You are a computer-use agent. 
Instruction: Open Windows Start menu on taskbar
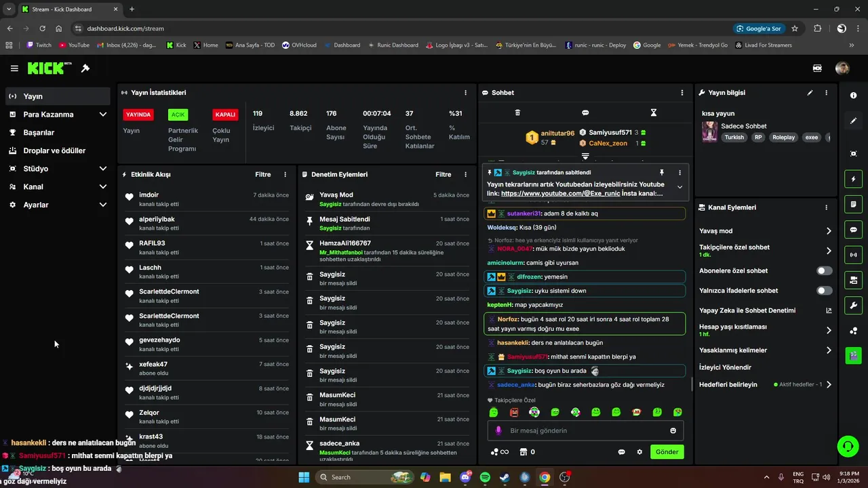click(303, 477)
